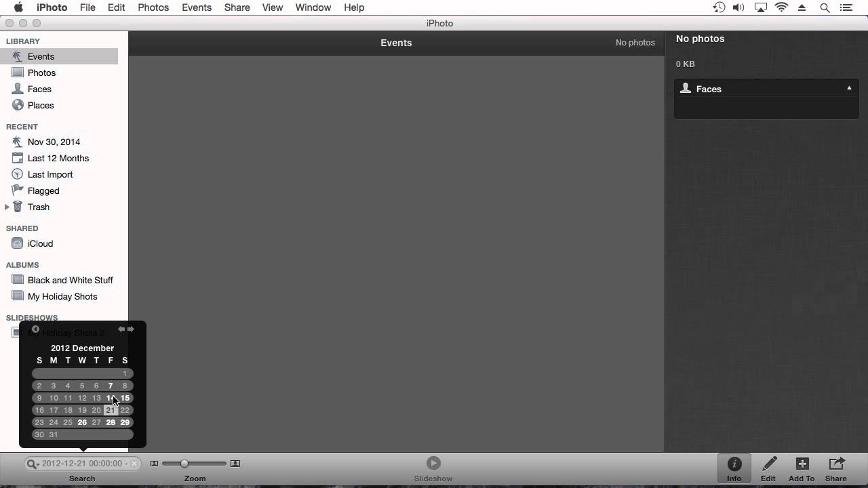Select December 29 in the calendar
The height and width of the screenshot is (488, 868).
(x=125, y=422)
